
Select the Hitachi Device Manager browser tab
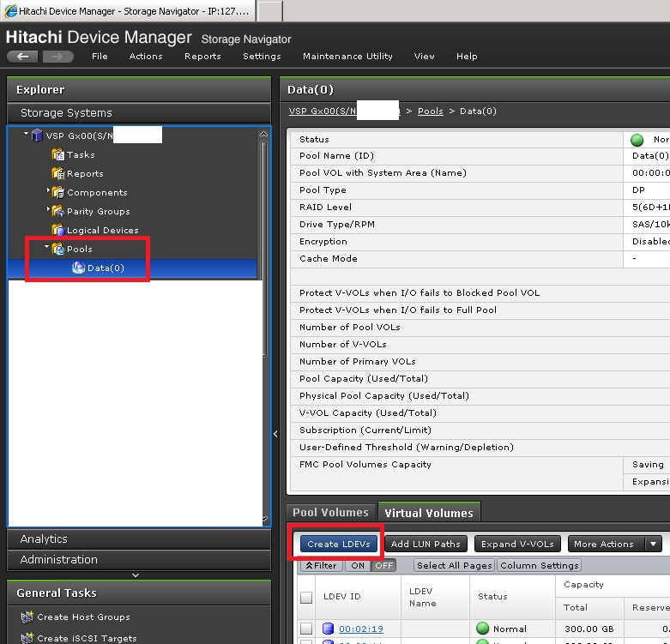point(128,11)
